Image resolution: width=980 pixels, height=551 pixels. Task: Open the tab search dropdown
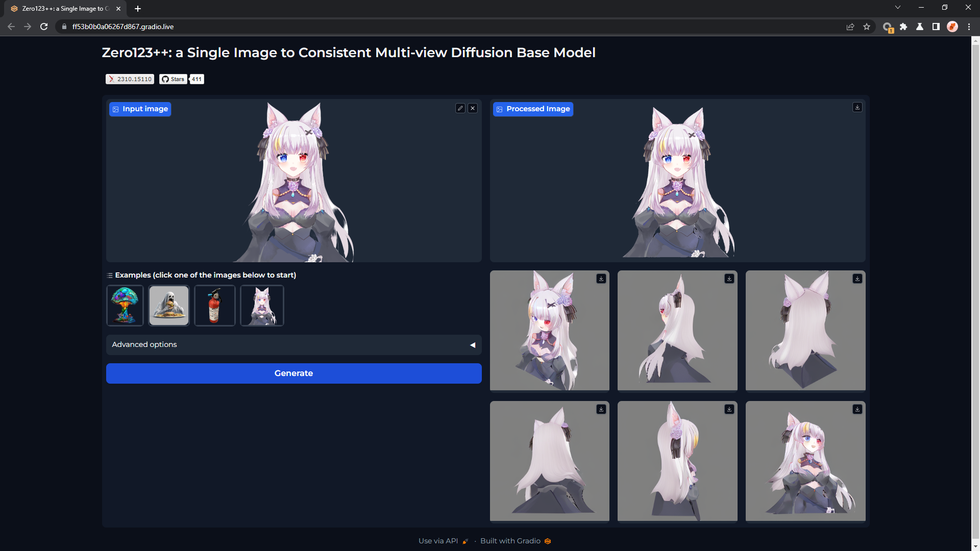tap(897, 7)
